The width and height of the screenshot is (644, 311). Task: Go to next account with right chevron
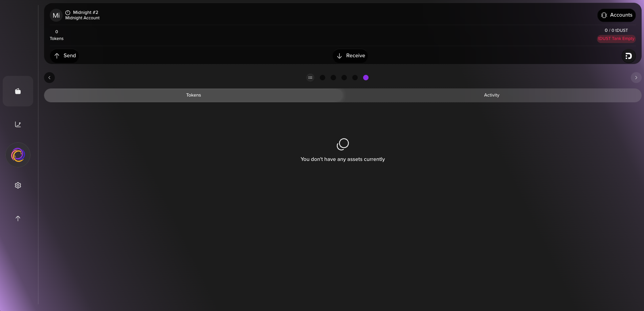(x=636, y=78)
